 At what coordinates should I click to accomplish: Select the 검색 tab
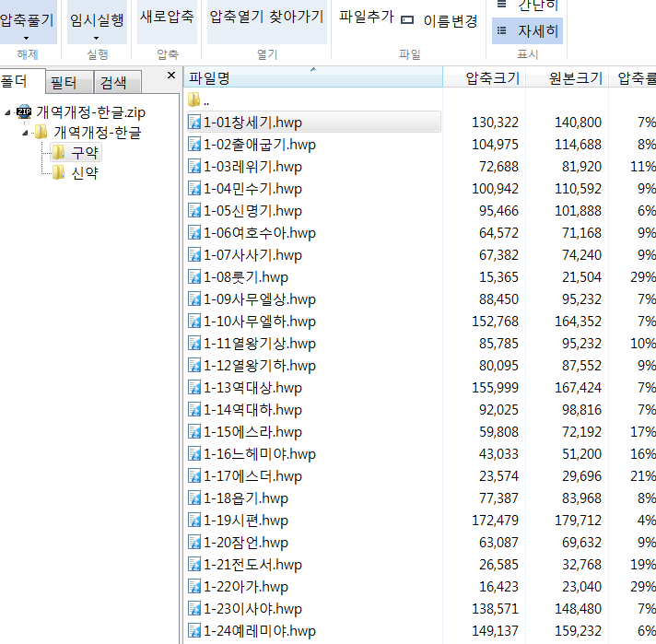(118, 82)
